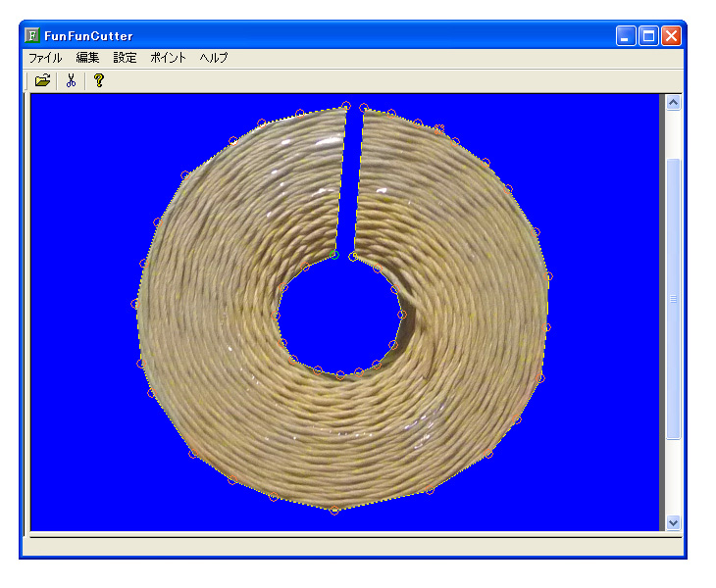
Task: Select the yellow point right of the slit bottom
Action: pyautogui.click(x=353, y=257)
